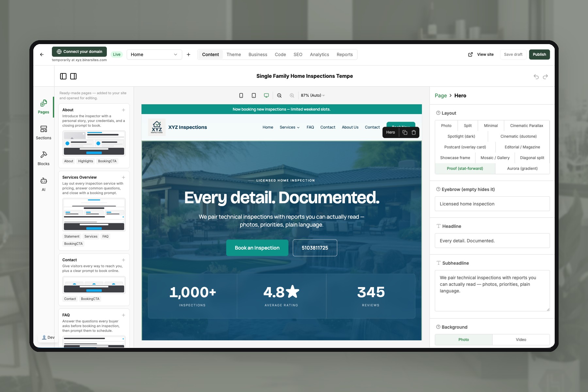Choose the Split layout option
This screenshot has width=588, height=392.
coord(468,126)
